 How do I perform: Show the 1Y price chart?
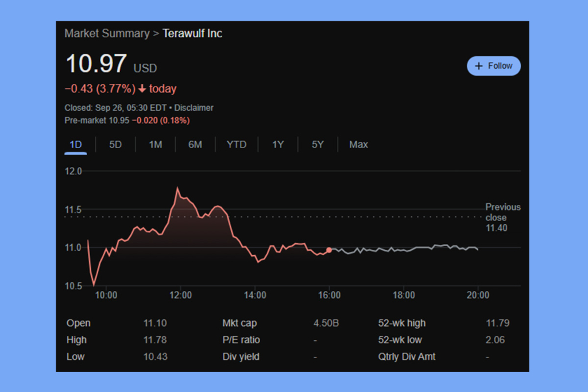277,145
